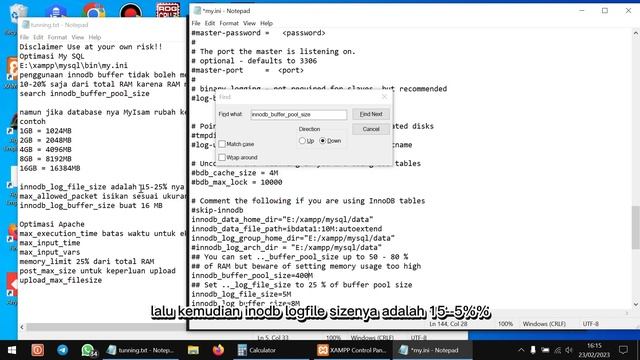
Task: Select the Down direction radio button
Action: (x=322, y=141)
